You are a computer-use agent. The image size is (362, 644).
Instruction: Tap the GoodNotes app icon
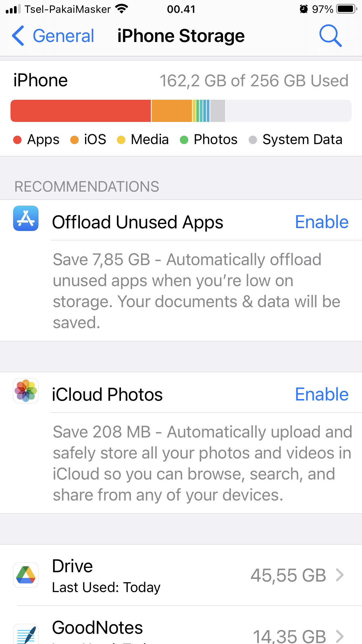26,635
